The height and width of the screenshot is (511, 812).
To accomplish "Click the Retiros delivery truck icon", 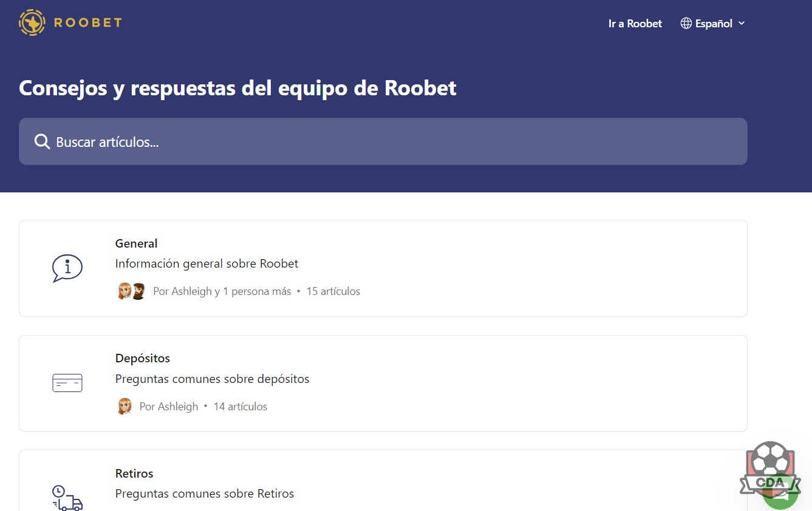I will (67, 498).
